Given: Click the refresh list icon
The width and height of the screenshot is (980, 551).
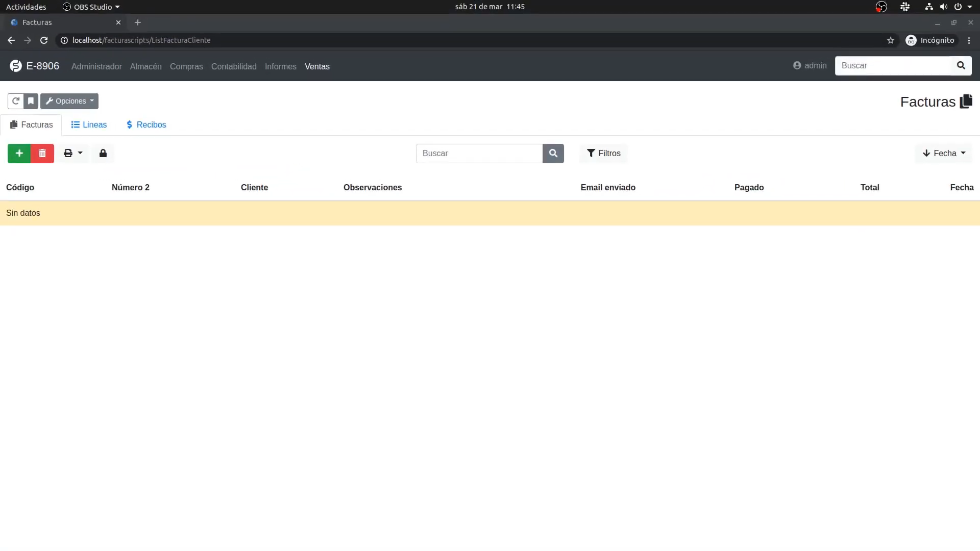Looking at the screenshot, I should 16,101.
